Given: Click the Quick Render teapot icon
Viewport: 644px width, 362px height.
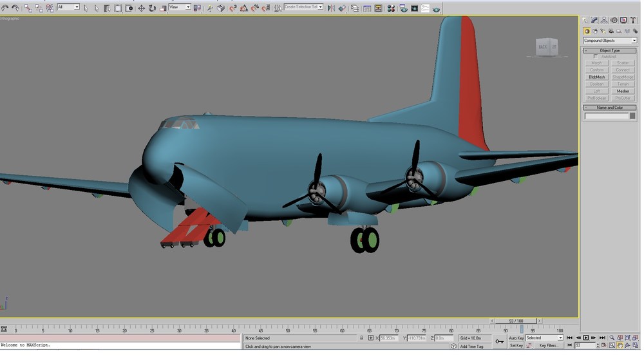Looking at the screenshot, I should pos(436,8).
